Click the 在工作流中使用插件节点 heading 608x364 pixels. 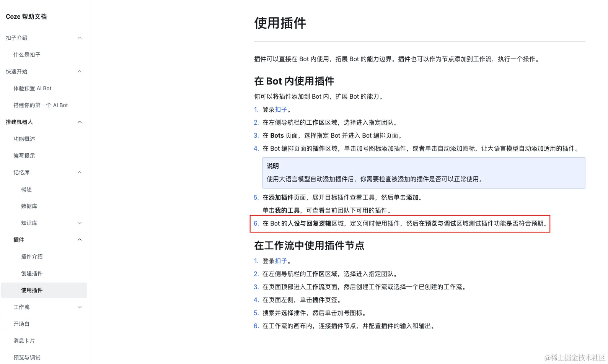coord(309,245)
